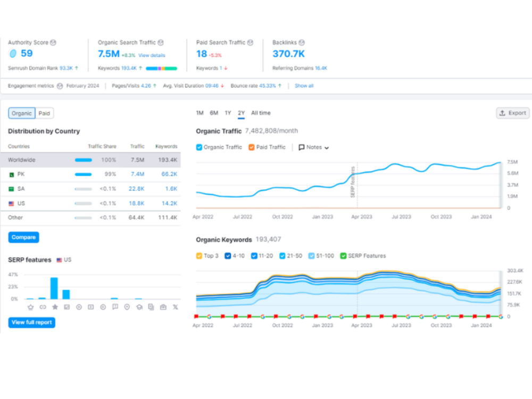Click the Backlinks info icon
532x399 pixels.
302,43
